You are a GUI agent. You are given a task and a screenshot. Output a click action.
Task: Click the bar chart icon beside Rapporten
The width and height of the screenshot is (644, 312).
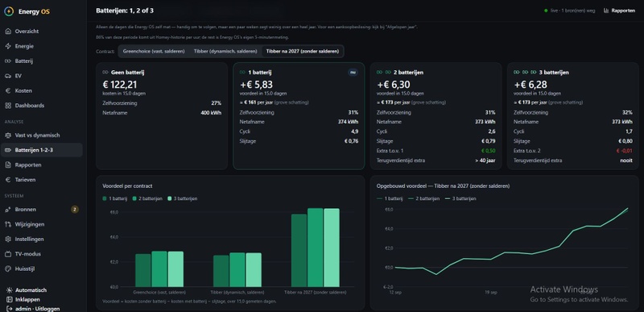pos(606,10)
